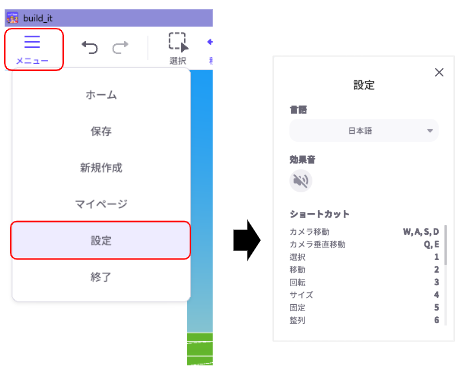466x370 pixels.
Task: Click the カメラ移動 shortcut row
Action: [x=364, y=232]
